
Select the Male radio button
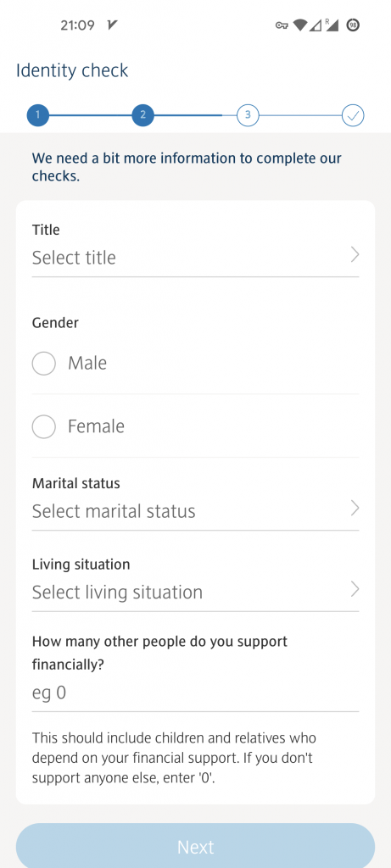tap(44, 364)
